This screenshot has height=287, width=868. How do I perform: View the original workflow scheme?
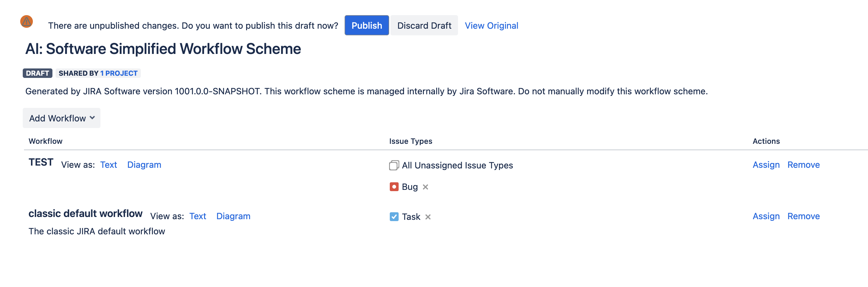click(491, 25)
